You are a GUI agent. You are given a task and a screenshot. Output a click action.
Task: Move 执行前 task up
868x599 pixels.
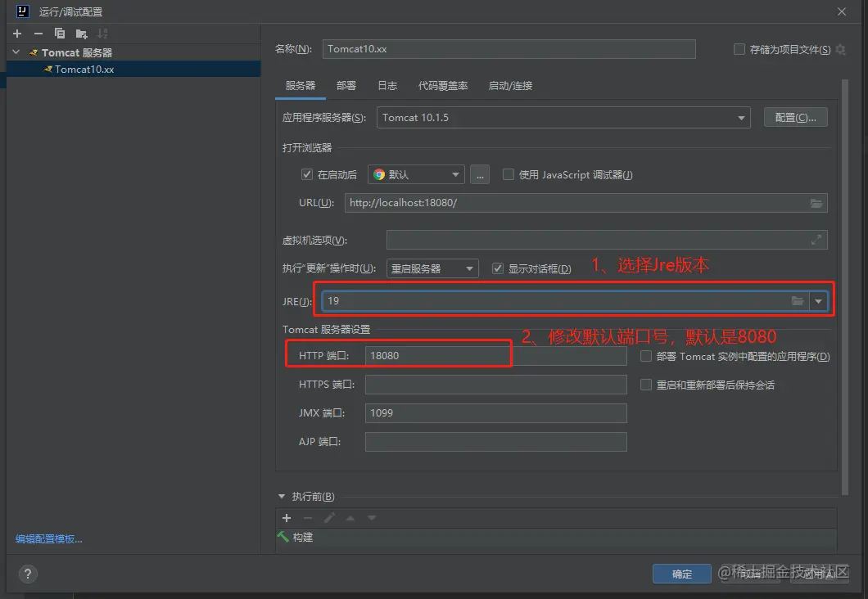[350, 518]
